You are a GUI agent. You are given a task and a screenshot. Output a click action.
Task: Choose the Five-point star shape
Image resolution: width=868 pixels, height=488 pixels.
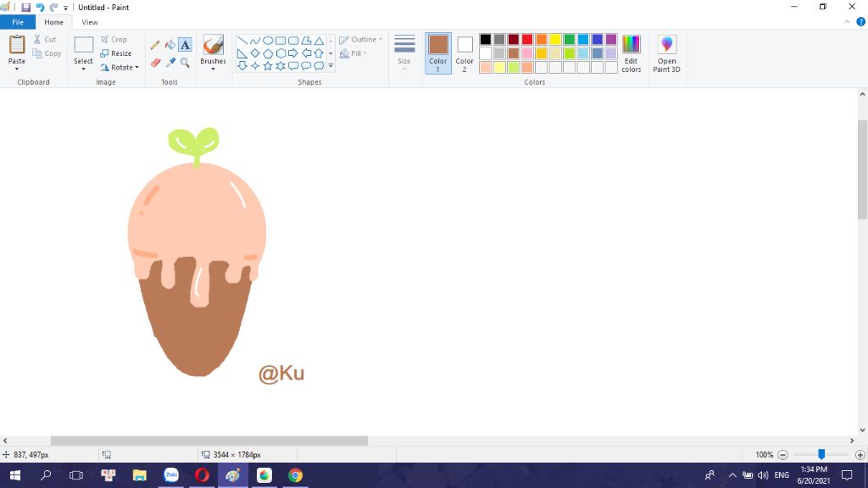tap(267, 66)
